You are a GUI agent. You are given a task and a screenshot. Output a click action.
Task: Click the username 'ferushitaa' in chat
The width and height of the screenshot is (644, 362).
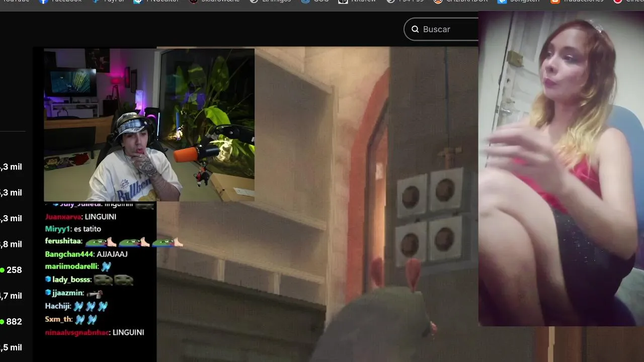(x=63, y=241)
